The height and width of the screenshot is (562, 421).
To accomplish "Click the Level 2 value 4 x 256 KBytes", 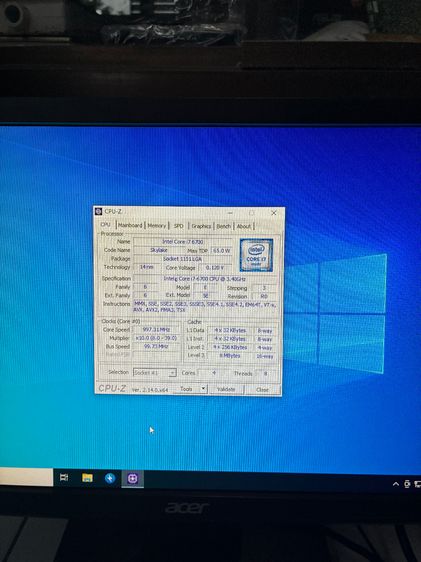I will [x=230, y=347].
